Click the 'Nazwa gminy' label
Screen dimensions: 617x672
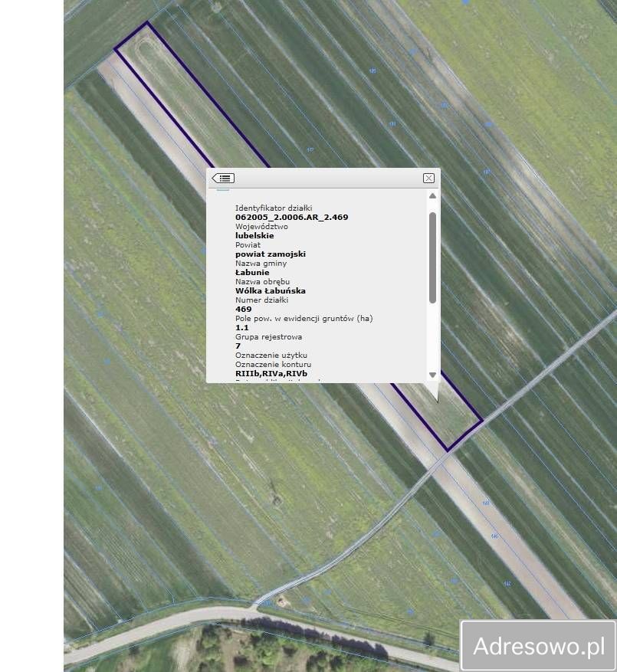coord(261,264)
